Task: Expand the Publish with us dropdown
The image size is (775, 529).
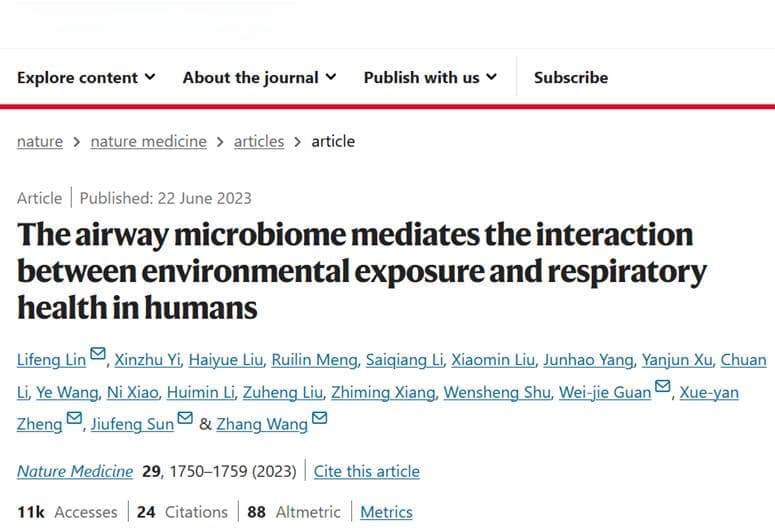Action: coord(430,78)
